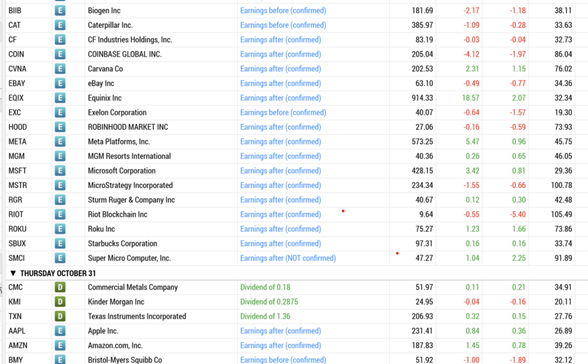Click the company name Starbucks Corporation

(x=122, y=243)
